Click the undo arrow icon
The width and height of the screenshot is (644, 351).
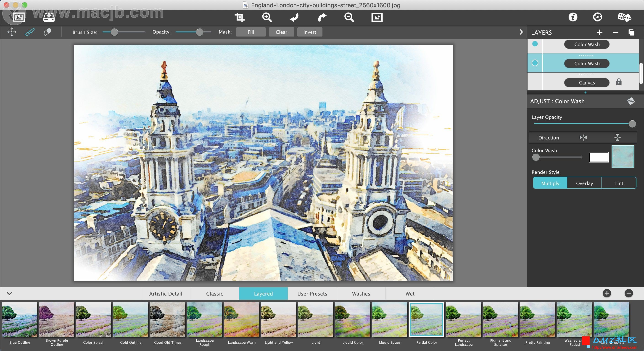294,18
